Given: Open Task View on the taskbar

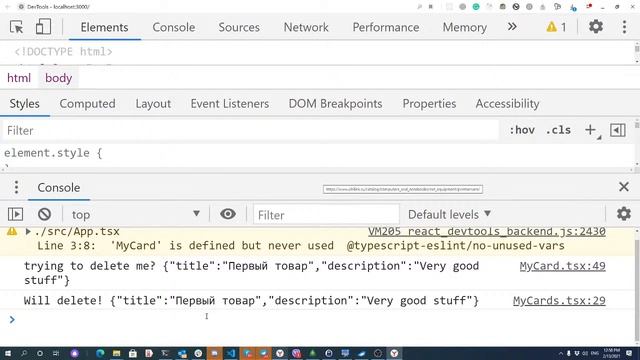Looking at the screenshot, I should tap(56, 353).
